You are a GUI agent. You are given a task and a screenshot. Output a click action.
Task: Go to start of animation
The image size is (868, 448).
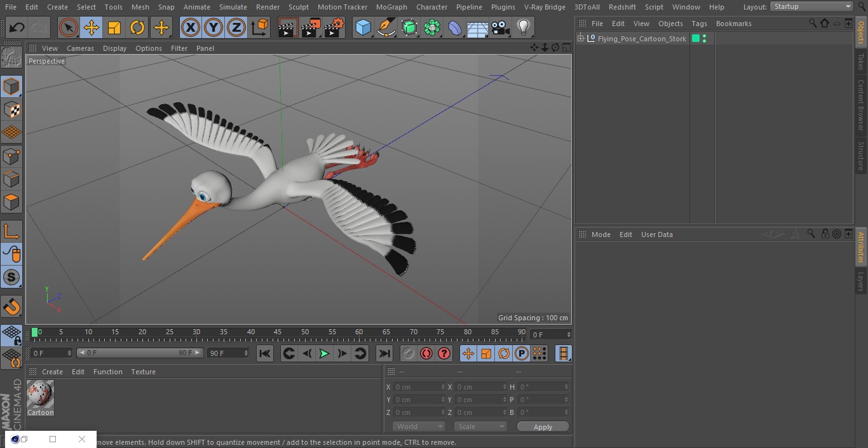pyautogui.click(x=265, y=353)
